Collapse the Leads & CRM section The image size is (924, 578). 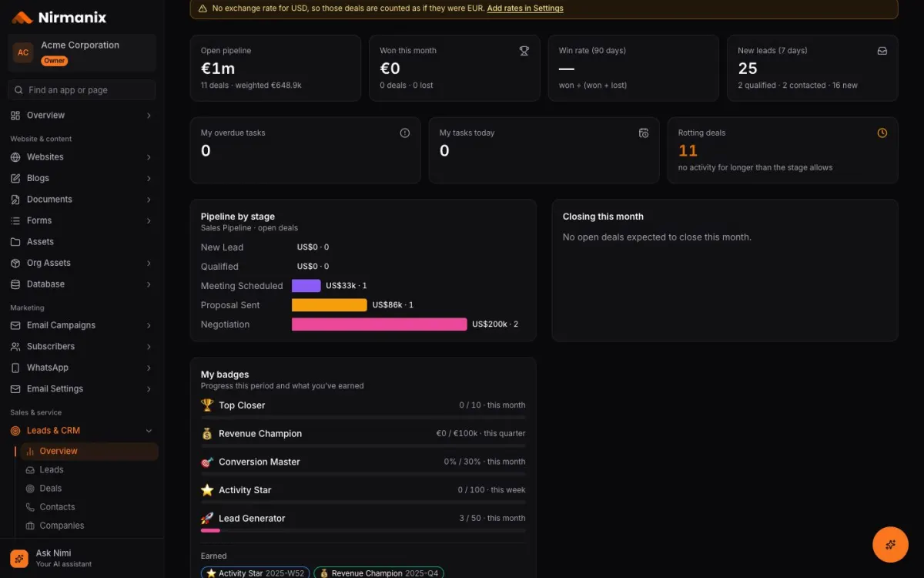pos(149,431)
